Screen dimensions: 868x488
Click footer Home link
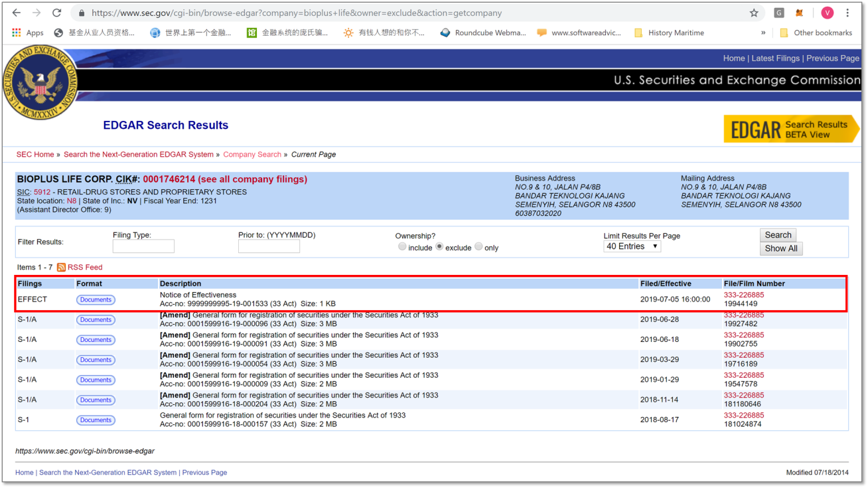click(25, 473)
